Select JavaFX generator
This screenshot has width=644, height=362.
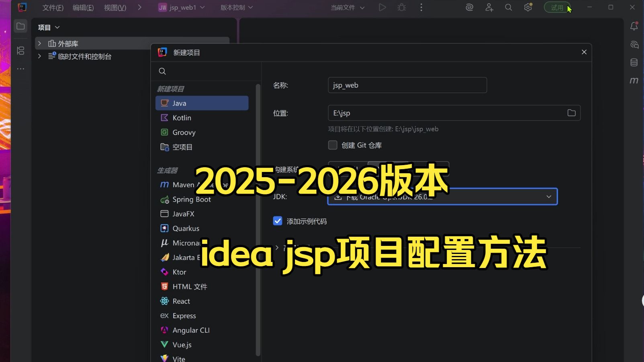pos(202,214)
